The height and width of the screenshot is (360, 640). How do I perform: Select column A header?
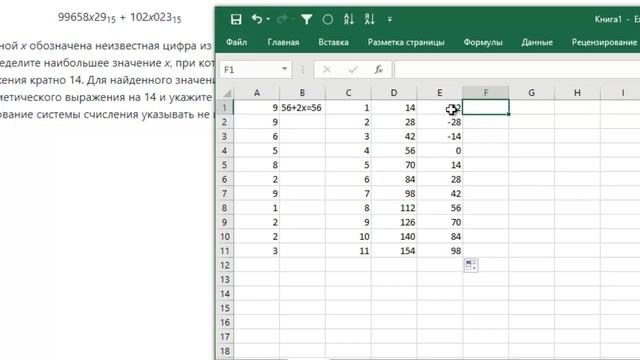click(x=257, y=93)
